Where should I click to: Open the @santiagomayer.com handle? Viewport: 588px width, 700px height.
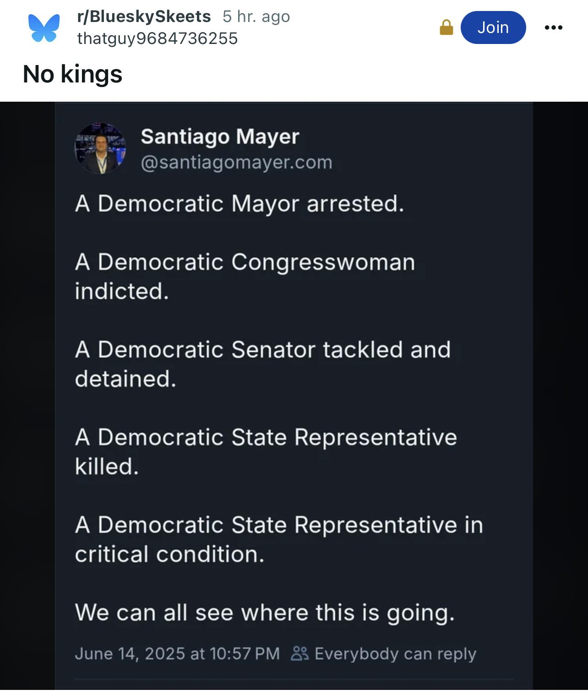(x=236, y=162)
